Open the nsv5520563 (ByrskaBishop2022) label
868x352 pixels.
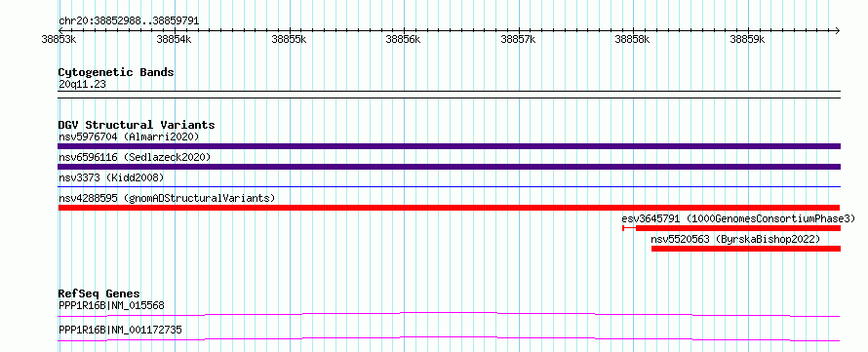(x=735, y=239)
